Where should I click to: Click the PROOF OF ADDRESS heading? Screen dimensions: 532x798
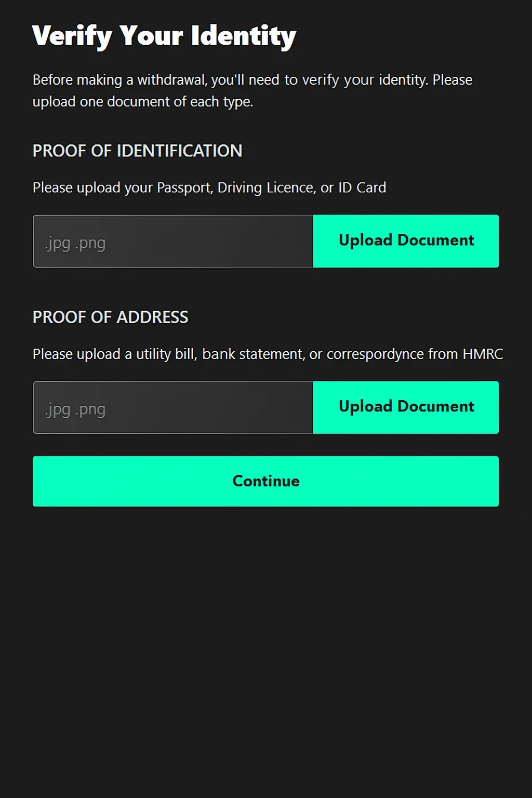click(x=110, y=317)
